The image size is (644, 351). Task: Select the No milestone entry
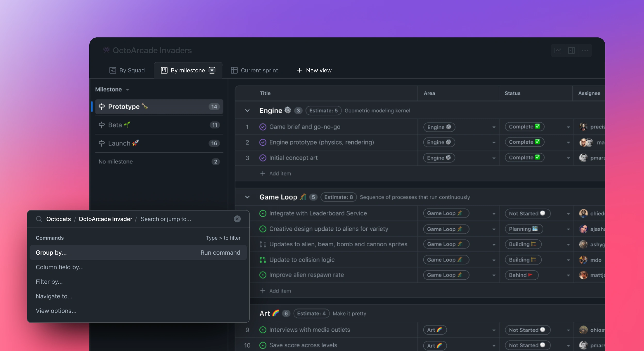159,162
